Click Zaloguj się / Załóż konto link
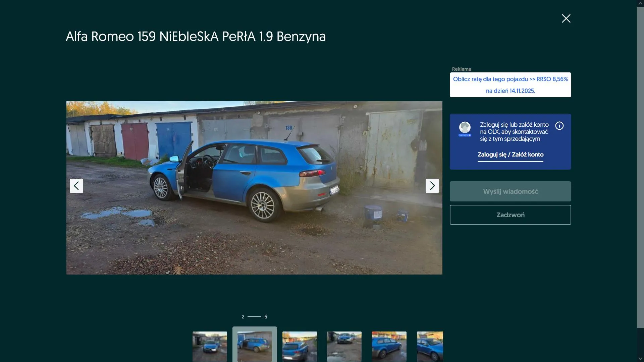The height and width of the screenshot is (362, 644). pyautogui.click(x=510, y=155)
